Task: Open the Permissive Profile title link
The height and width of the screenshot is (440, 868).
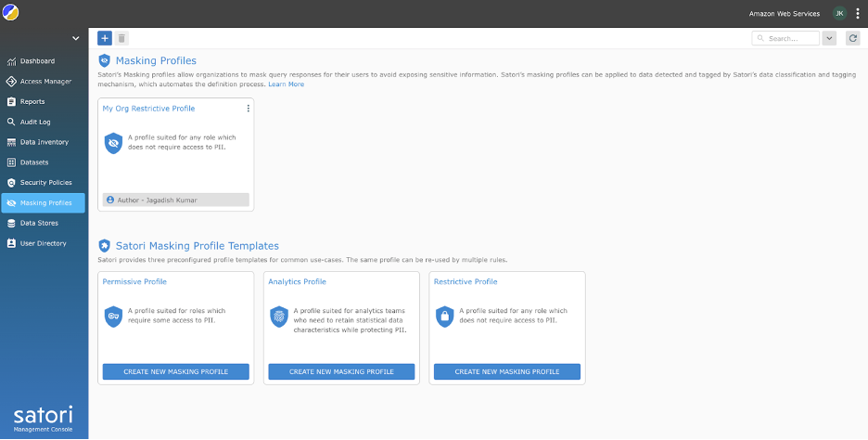Action: tap(134, 281)
